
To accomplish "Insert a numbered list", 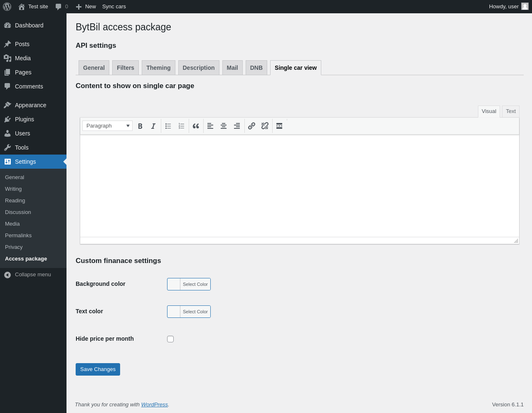I will 182,126.
